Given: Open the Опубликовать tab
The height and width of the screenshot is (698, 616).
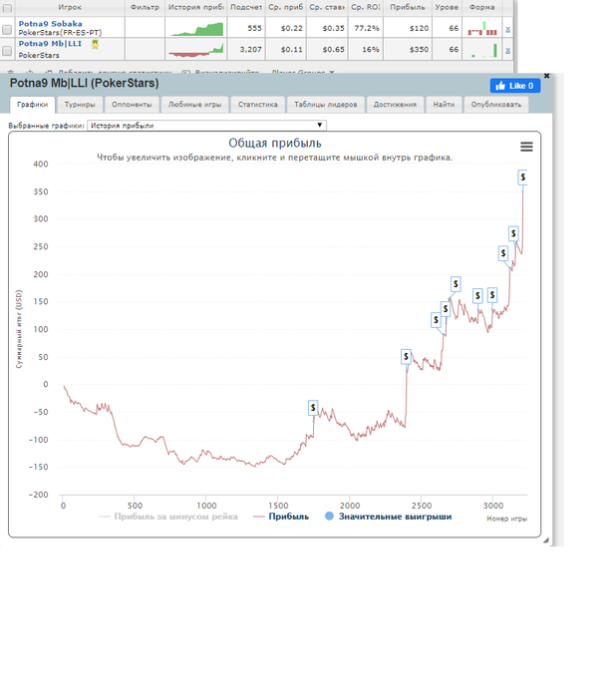Looking at the screenshot, I should pos(495,105).
